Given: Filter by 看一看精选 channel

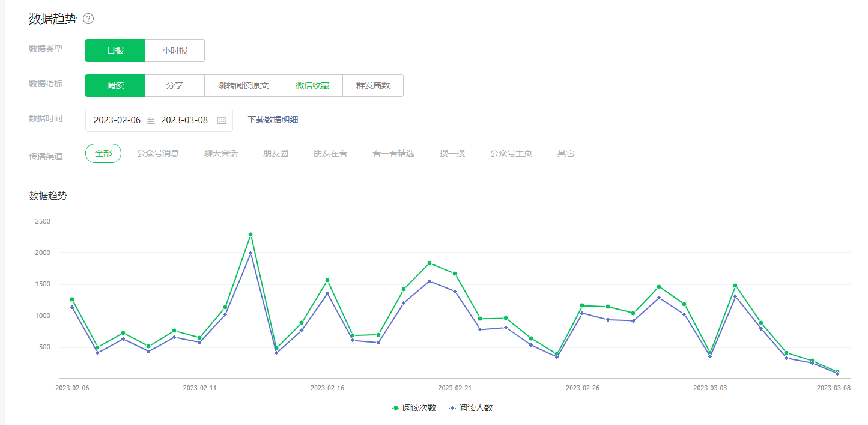Looking at the screenshot, I should [x=393, y=153].
